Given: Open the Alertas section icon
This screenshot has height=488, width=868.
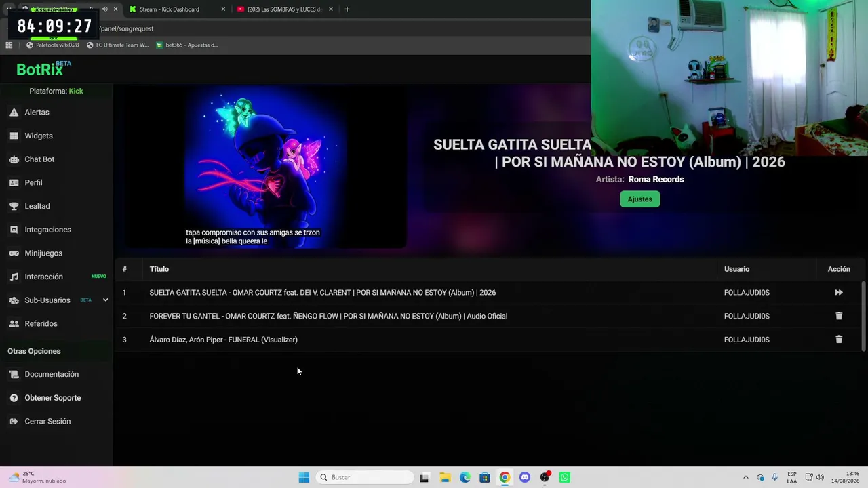Looking at the screenshot, I should click(x=14, y=113).
